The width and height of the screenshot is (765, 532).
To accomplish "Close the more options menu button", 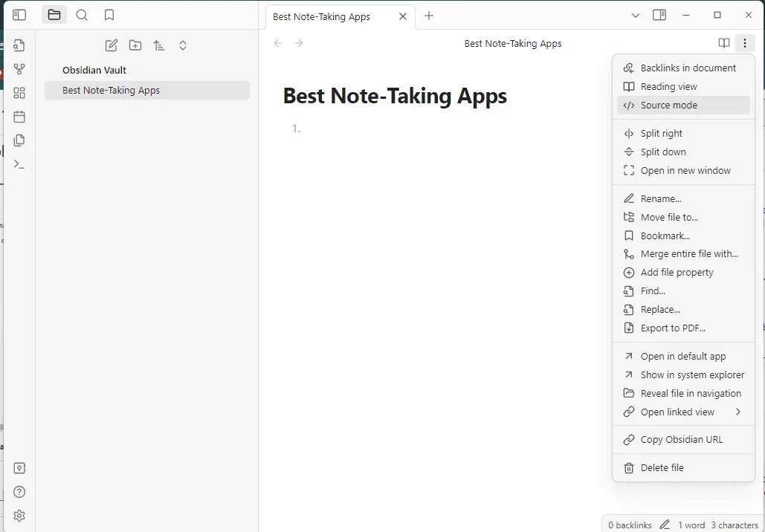I will click(744, 43).
